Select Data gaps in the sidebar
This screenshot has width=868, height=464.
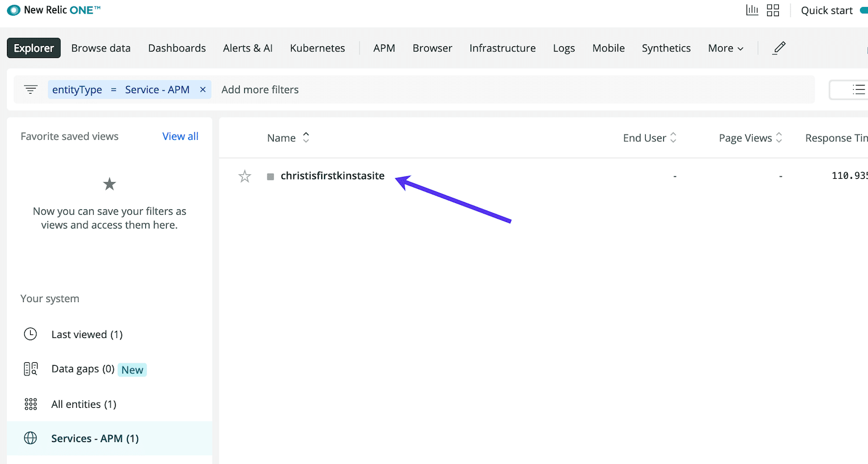(83, 369)
